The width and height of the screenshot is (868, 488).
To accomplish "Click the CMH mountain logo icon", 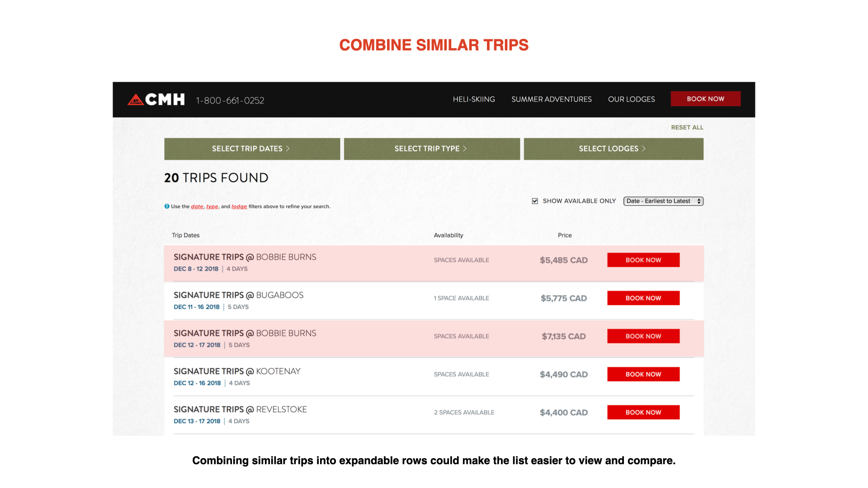I will (x=135, y=99).
